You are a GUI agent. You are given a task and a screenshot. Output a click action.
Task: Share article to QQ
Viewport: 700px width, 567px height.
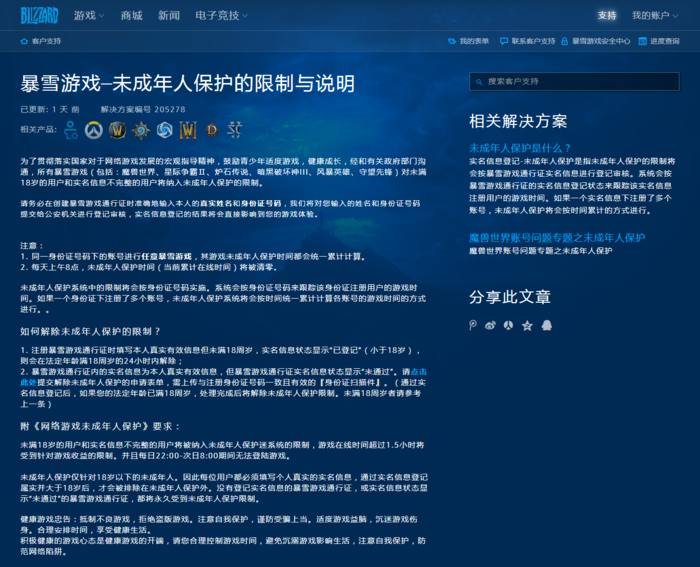[x=547, y=325]
